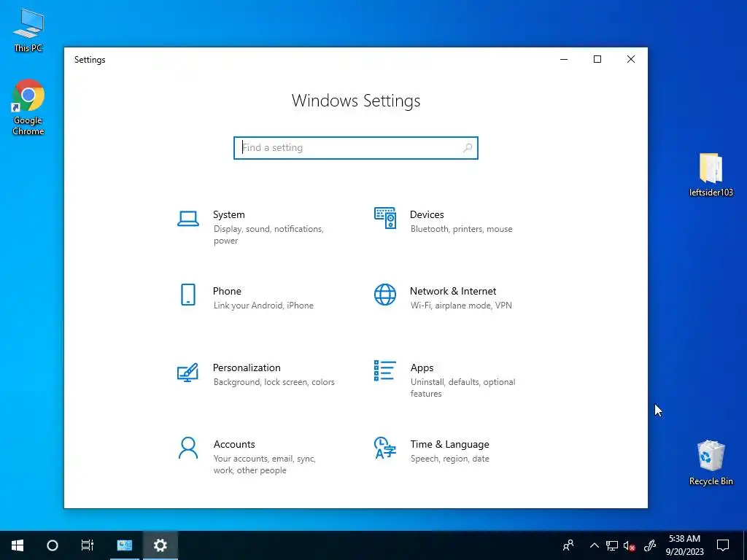Image resolution: width=747 pixels, height=560 pixels.
Task: Open the People icon in system tray
Action: click(x=568, y=545)
